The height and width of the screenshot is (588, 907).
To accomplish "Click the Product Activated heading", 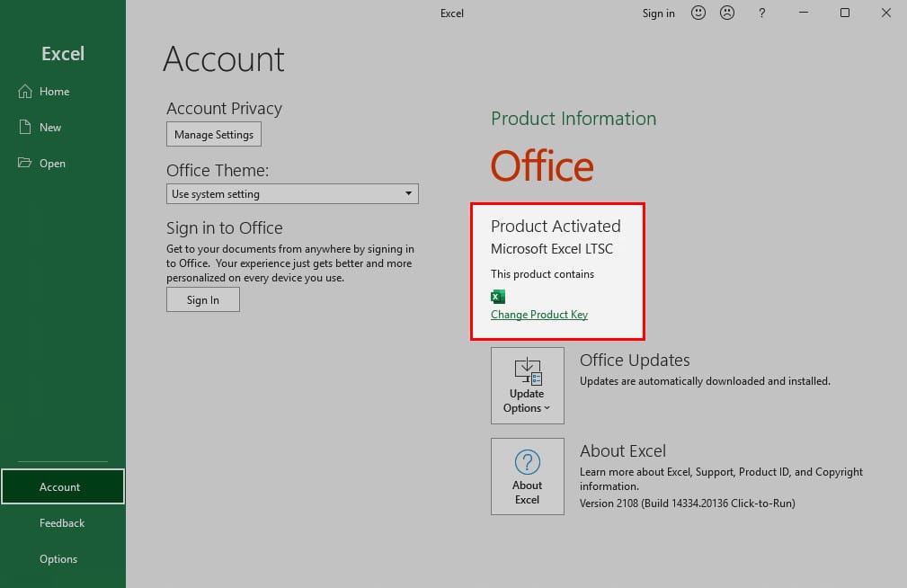I will (x=556, y=227).
